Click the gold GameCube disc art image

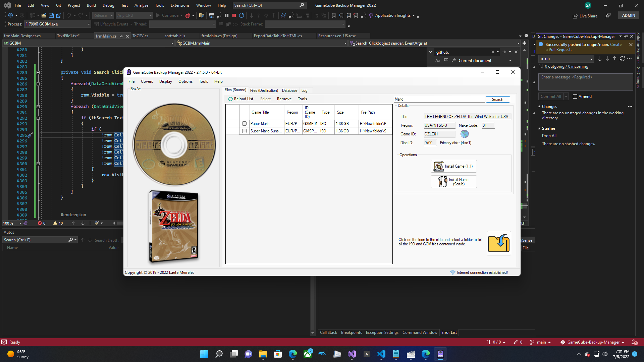174,144
